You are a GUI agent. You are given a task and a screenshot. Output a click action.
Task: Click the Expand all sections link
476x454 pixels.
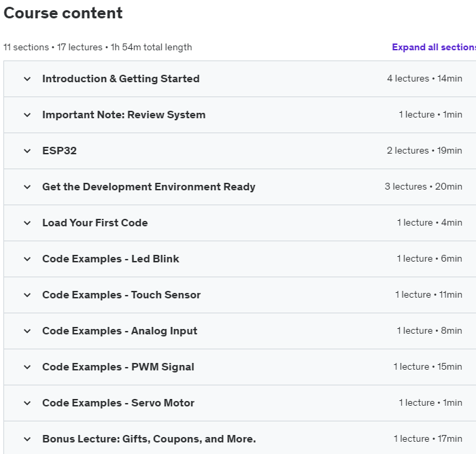pyautogui.click(x=434, y=48)
